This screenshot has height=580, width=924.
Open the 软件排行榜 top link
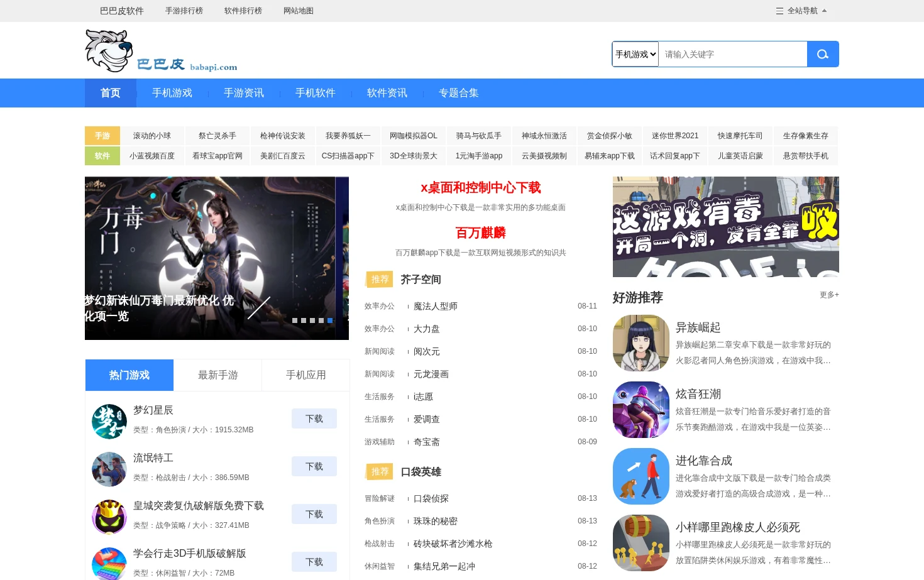[243, 11]
